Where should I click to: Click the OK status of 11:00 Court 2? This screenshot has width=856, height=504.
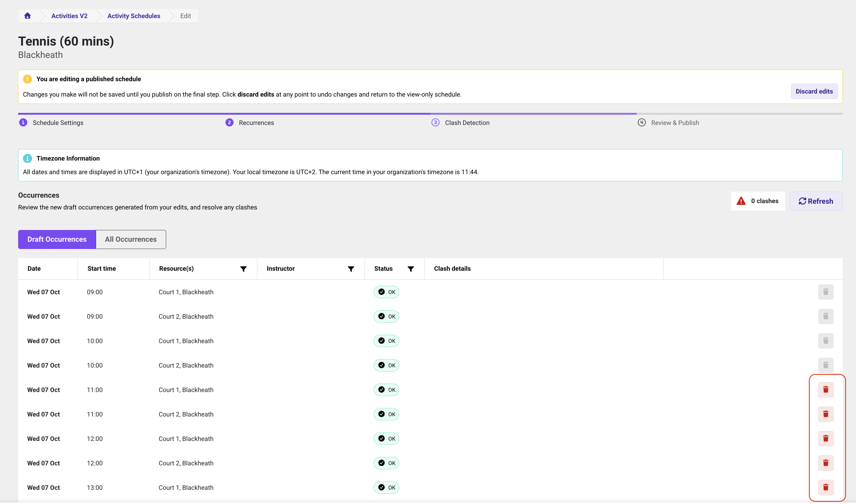point(386,414)
